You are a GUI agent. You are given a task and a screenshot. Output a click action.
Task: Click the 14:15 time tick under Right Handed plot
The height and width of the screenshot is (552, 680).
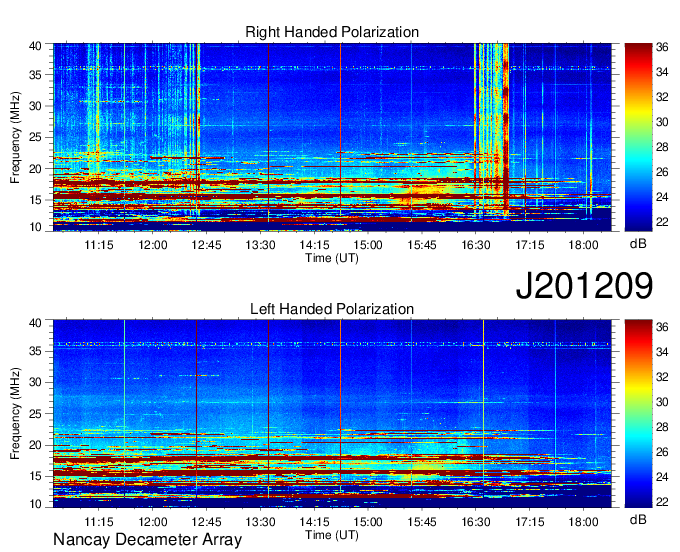click(x=314, y=245)
